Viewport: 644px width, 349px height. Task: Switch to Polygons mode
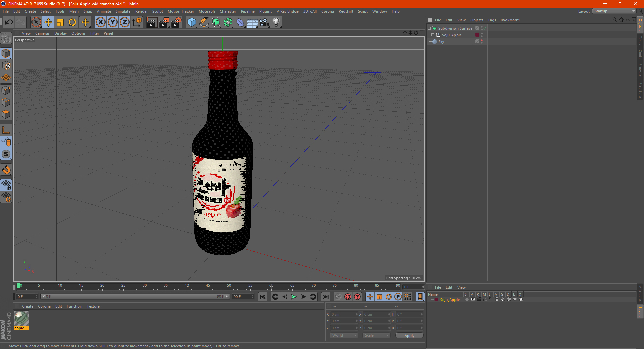[x=6, y=114]
